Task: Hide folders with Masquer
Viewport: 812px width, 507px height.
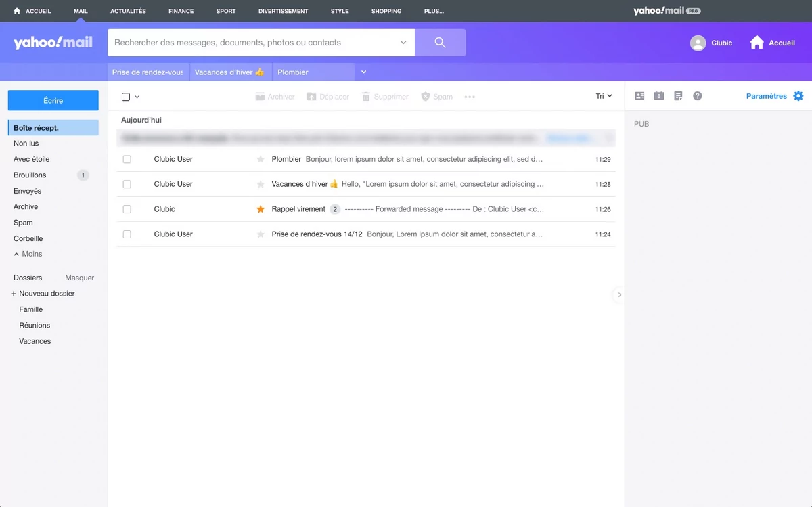Action: pos(79,278)
